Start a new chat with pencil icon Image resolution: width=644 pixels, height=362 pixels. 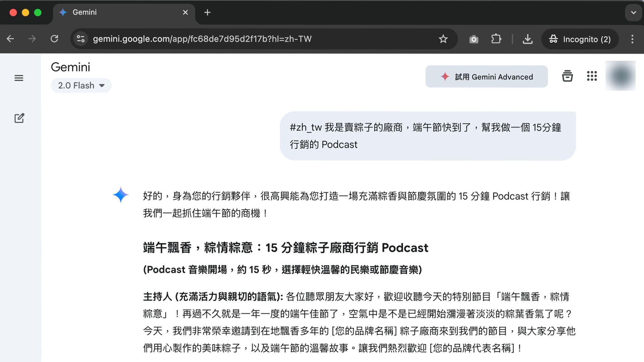pyautogui.click(x=19, y=118)
